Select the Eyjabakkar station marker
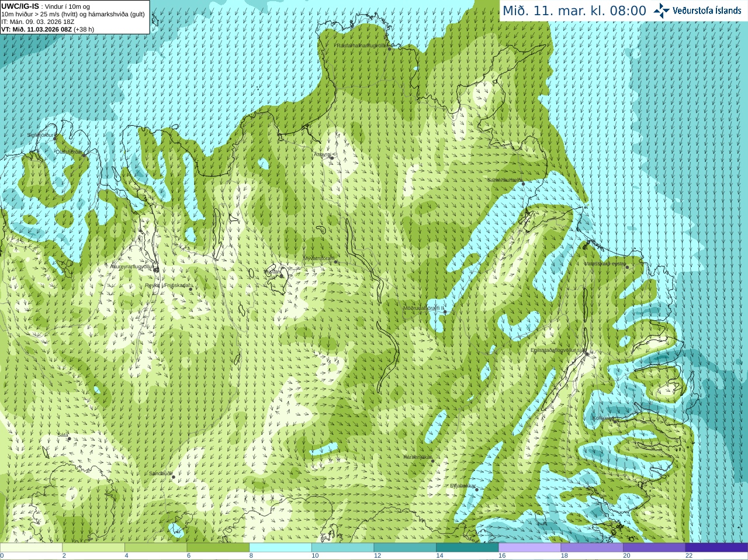The height and width of the screenshot is (560, 748). point(477,489)
